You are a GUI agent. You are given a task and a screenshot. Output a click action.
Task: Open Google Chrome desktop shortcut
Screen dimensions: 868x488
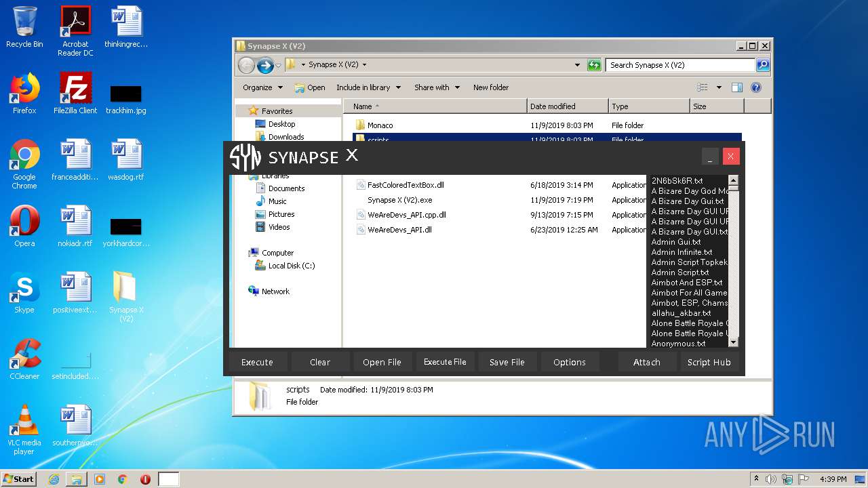pyautogui.click(x=24, y=164)
